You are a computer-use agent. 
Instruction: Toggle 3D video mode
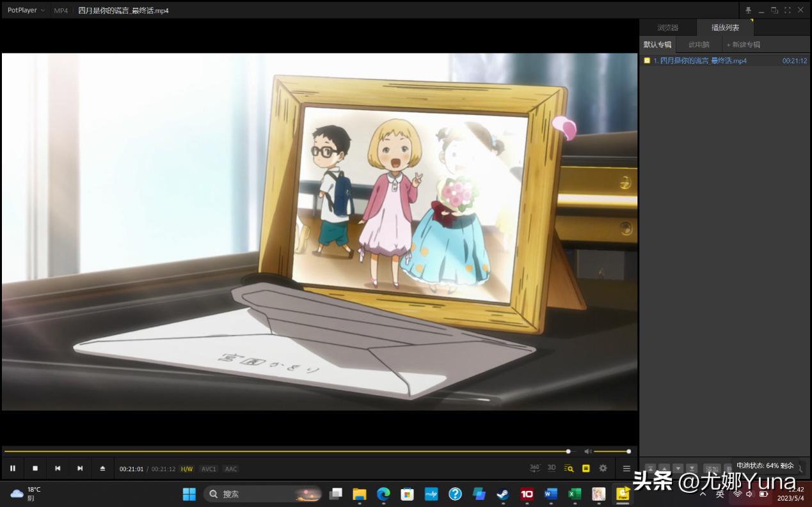click(x=552, y=468)
